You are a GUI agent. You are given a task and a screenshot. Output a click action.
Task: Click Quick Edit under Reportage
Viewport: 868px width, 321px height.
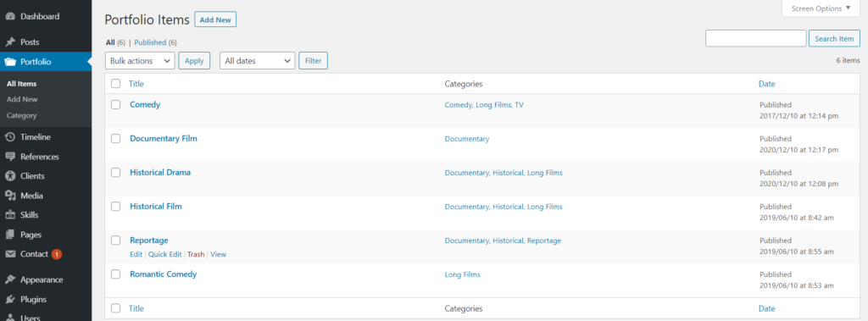pos(165,255)
